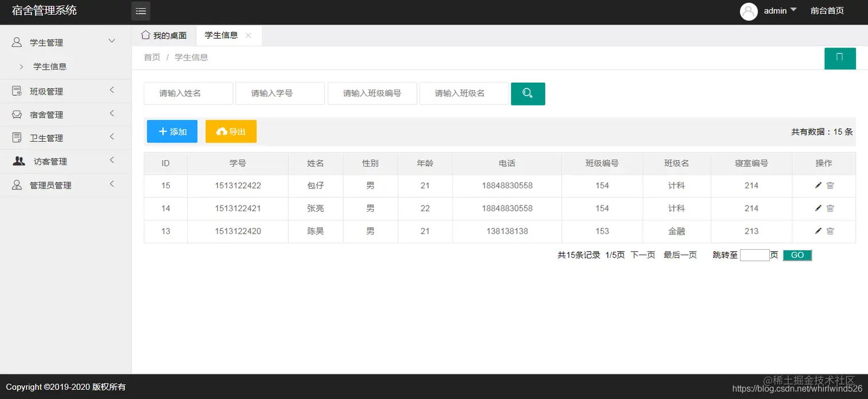This screenshot has width=868, height=399.
Task: Click the 班级管理 menu label
Action: click(46, 91)
